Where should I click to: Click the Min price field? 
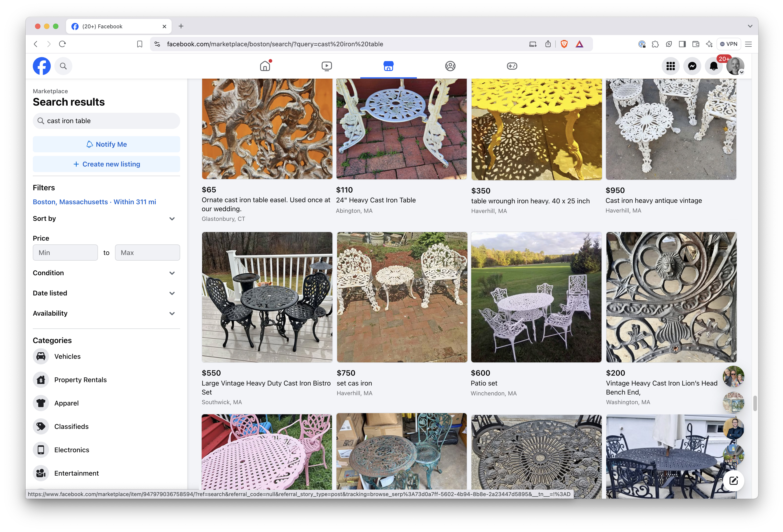65,253
